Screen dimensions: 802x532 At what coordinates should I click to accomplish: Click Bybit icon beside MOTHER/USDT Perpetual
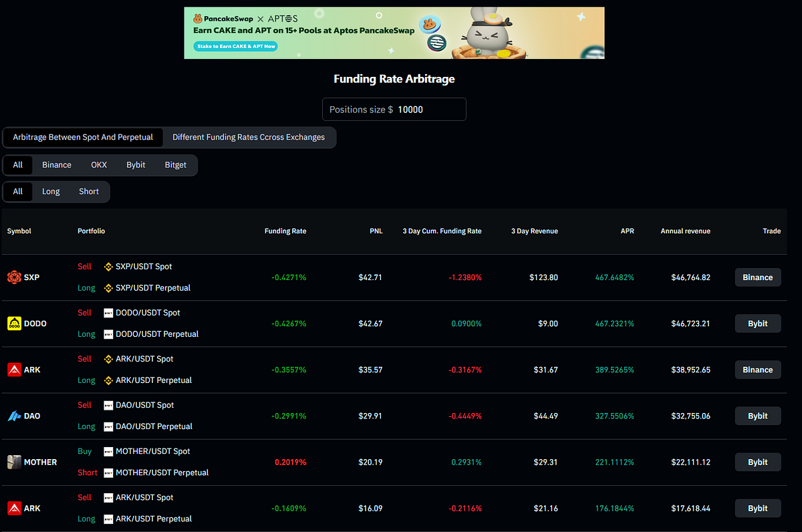pyautogui.click(x=108, y=473)
